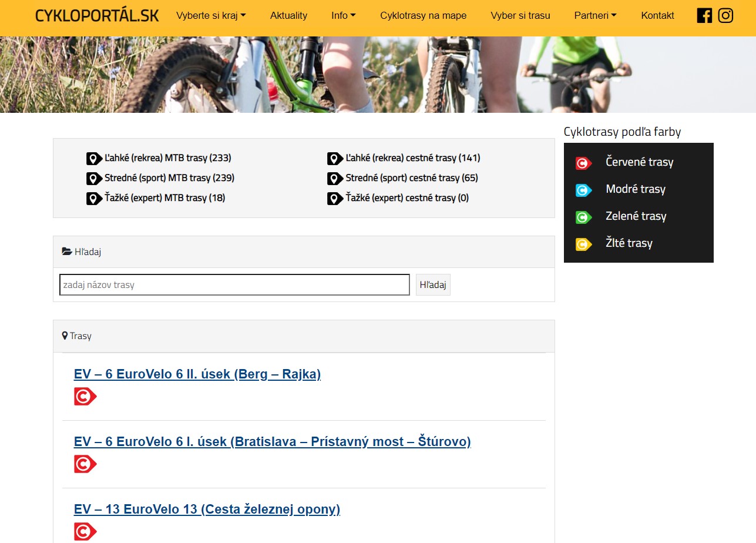Filter by Ľahké (rekrea) MTB trasy (233)
Screen dimensions: 756x543
pos(168,158)
